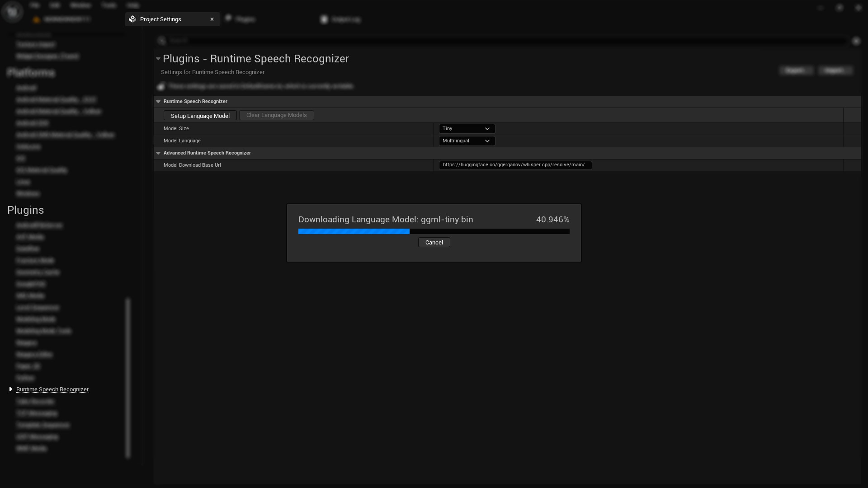
Task: Click the warning icon next to the project name
Action: point(36,19)
